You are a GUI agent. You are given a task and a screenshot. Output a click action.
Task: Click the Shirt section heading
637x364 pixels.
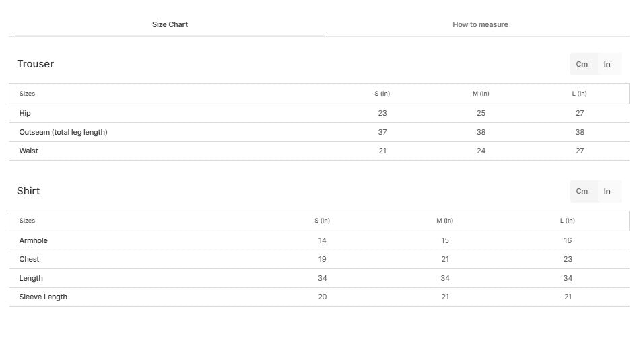pyautogui.click(x=28, y=191)
